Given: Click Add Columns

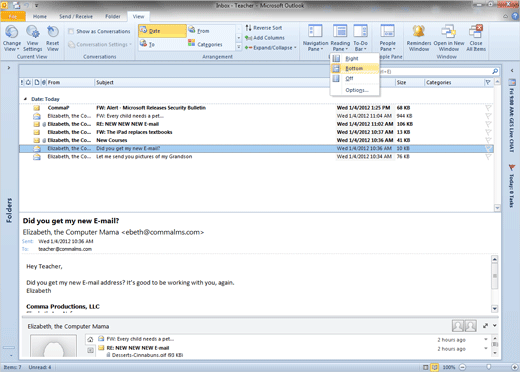Looking at the screenshot, I should [x=265, y=38].
